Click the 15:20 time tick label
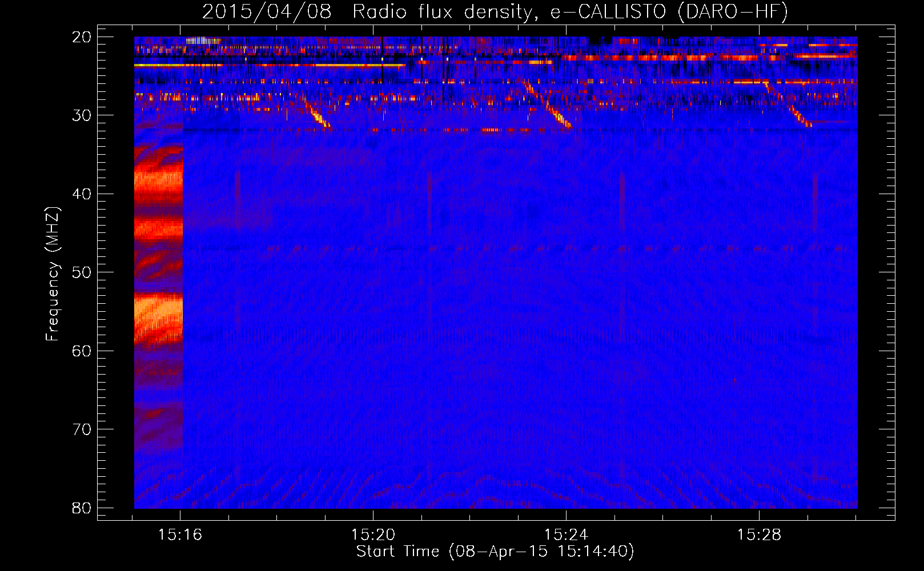This screenshot has height=571, width=924. 373,535
